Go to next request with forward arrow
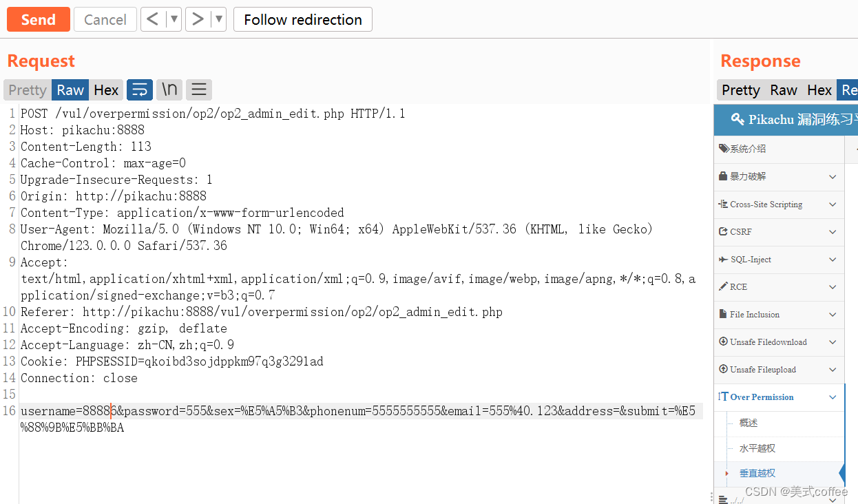 198,19
